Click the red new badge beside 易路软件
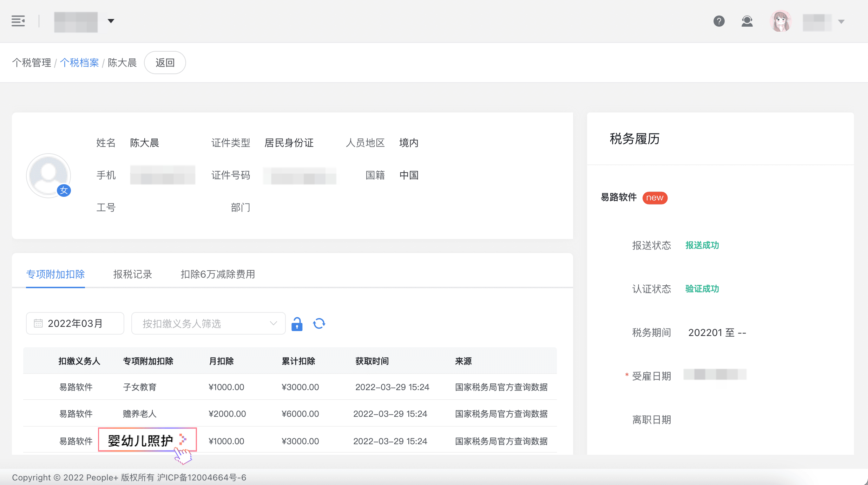Image resolution: width=868 pixels, height=485 pixels. 655,198
